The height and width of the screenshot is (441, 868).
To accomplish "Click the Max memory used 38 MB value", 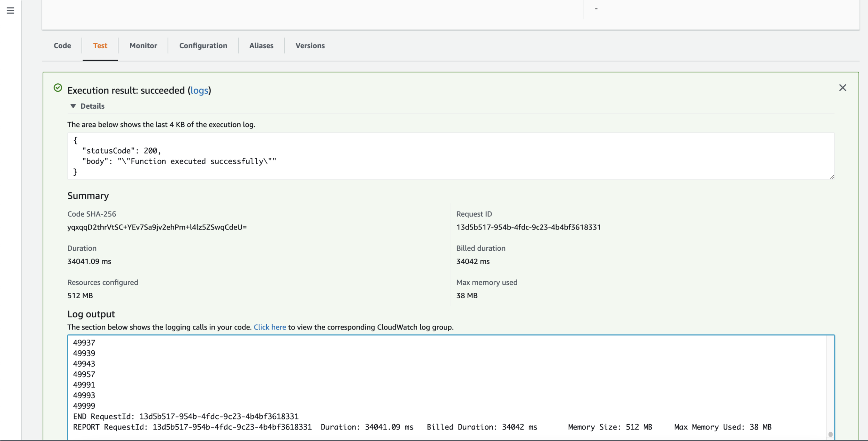I will tap(467, 296).
